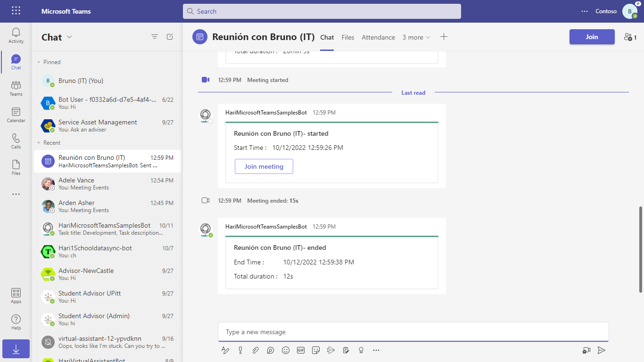Open HariMicrosoftTeamsSamplesBot chat in list
The width and height of the screenshot is (644, 362).
(x=107, y=229)
